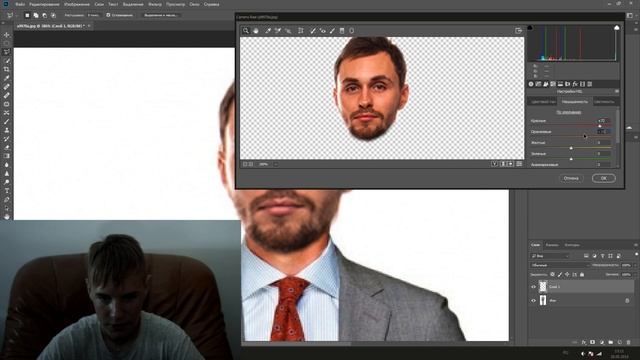Open the layer blend mode dropdown
Image resolution: width=640 pixels, height=360 pixels.
(x=560, y=265)
